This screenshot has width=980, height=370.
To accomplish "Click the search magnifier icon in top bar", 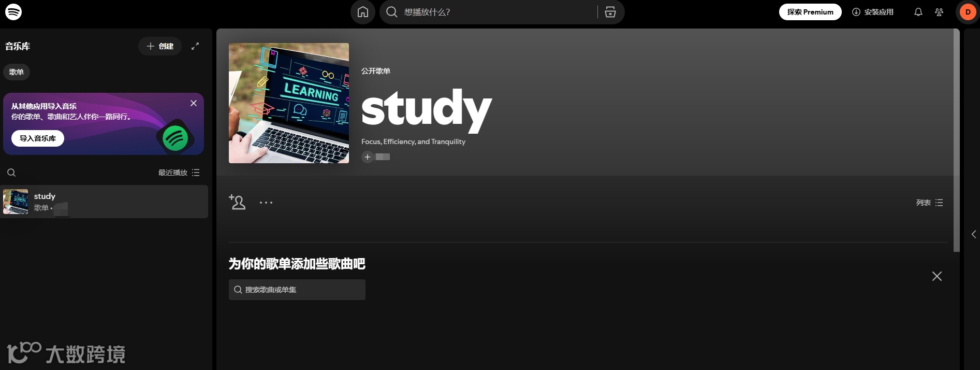I will click(x=392, y=12).
